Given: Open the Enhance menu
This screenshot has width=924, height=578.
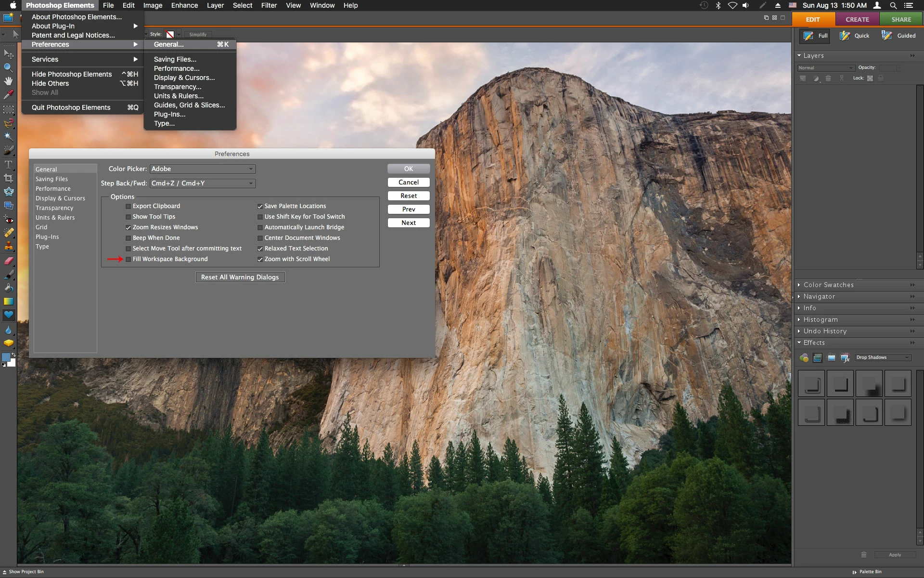Looking at the screenshot, I should pyautogui.click(x=184, y=5).
